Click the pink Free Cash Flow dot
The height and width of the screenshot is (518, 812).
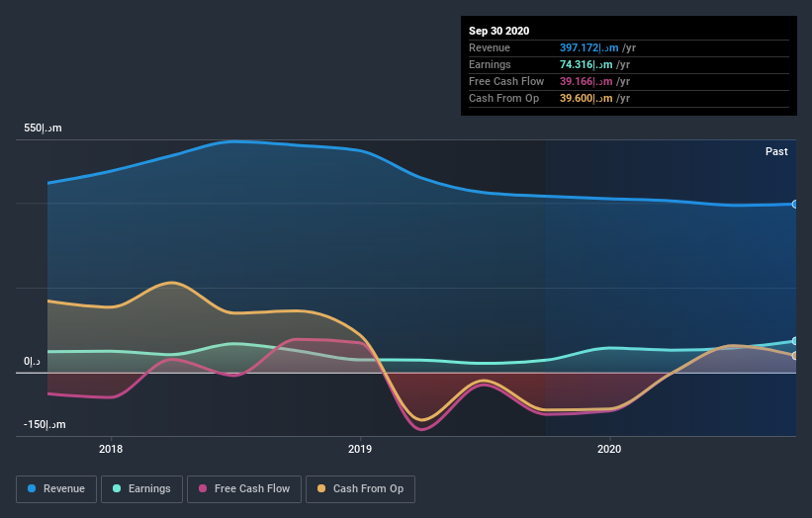point(203,488)
